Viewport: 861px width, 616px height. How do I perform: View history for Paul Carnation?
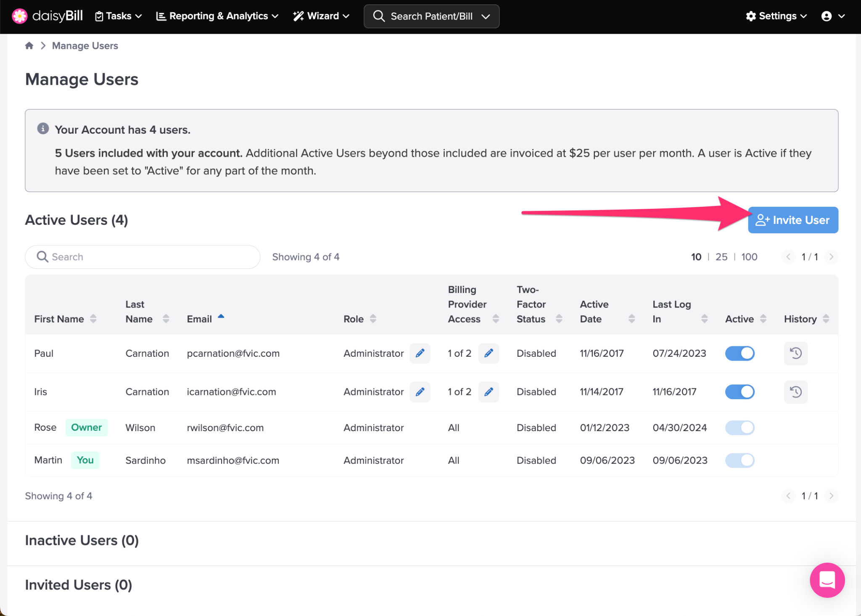(795, 353)
